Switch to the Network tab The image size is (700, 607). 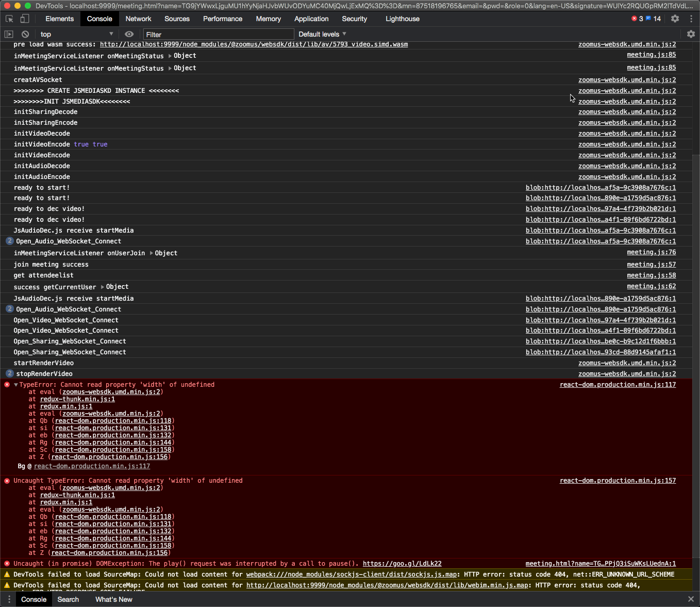139,19
